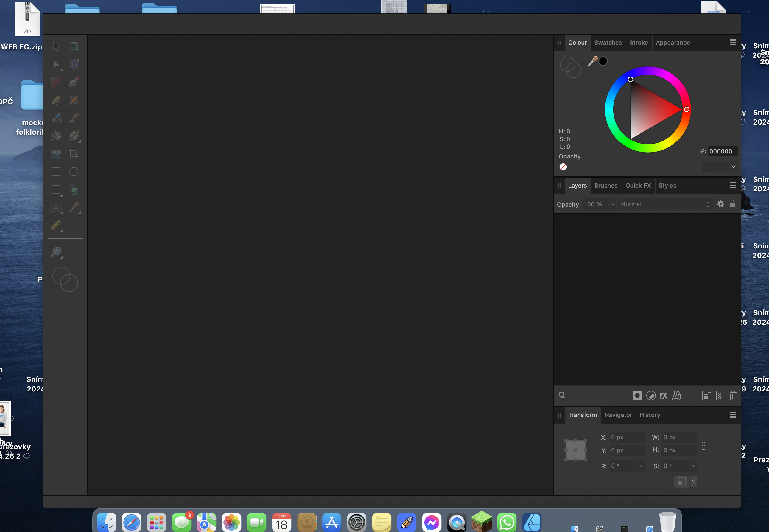Screen dimensions: 769x532
Task: Select the Colour Picker tool in toolbar
Action: [74, 207]
